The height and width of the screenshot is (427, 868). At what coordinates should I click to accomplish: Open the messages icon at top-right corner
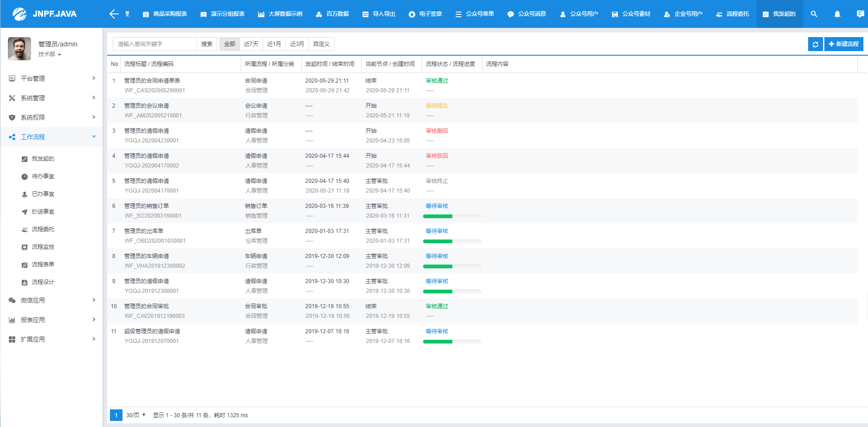point(861,14)
